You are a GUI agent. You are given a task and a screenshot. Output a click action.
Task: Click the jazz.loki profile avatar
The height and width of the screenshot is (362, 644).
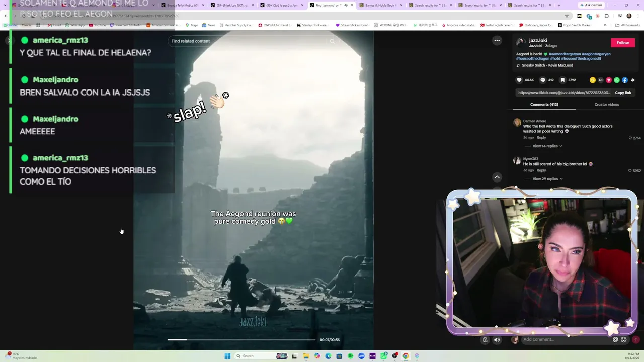point(521,42)
